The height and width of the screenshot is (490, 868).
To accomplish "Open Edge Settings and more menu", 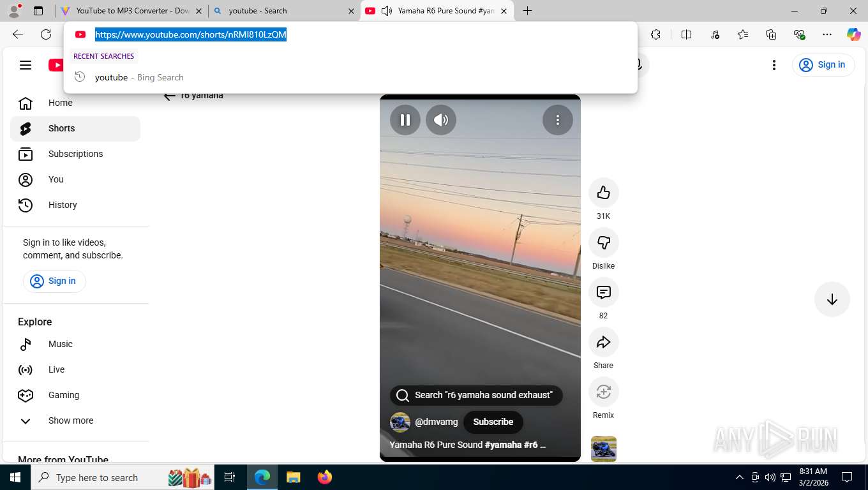I will [827, 34].
